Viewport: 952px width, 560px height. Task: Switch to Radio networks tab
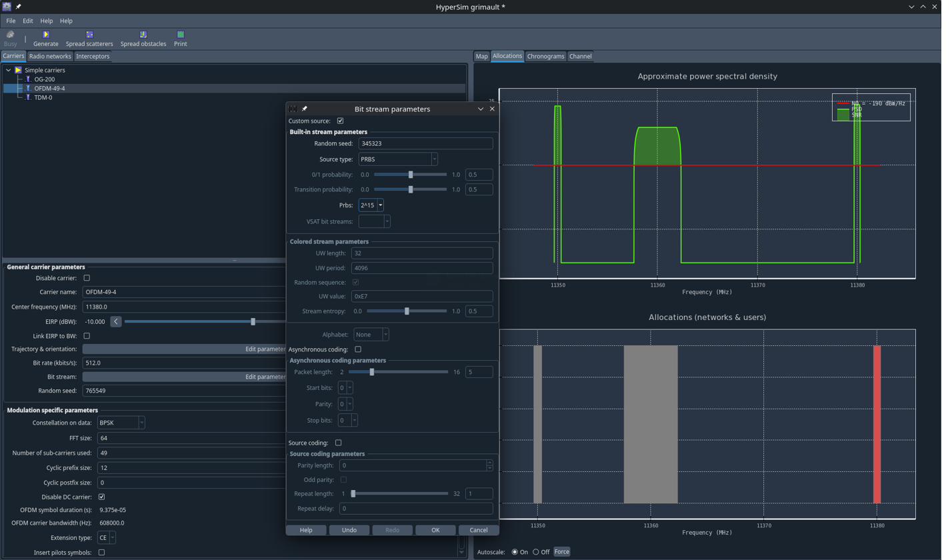point(50,57)
